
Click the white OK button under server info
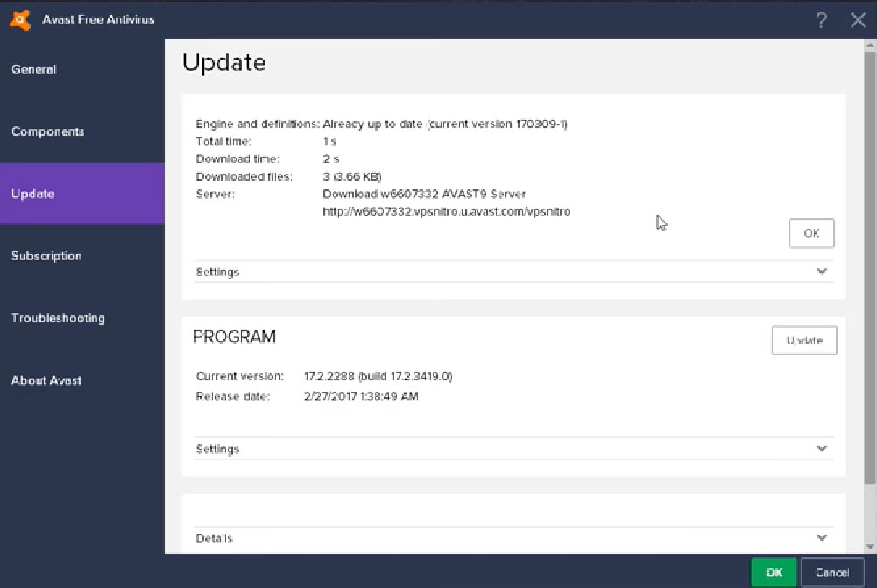click(x=811, y=233)
